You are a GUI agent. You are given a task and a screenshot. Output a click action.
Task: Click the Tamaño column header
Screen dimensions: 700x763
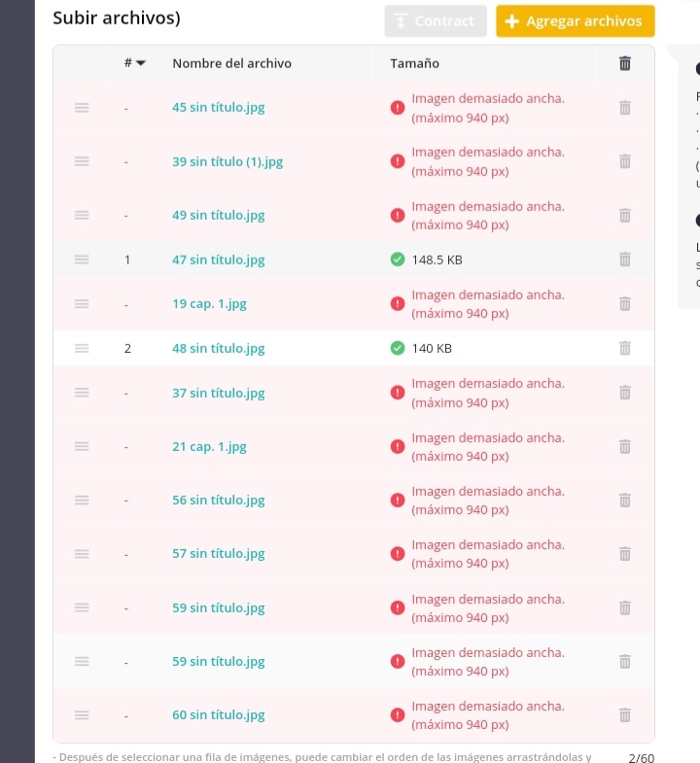[414, 63]
